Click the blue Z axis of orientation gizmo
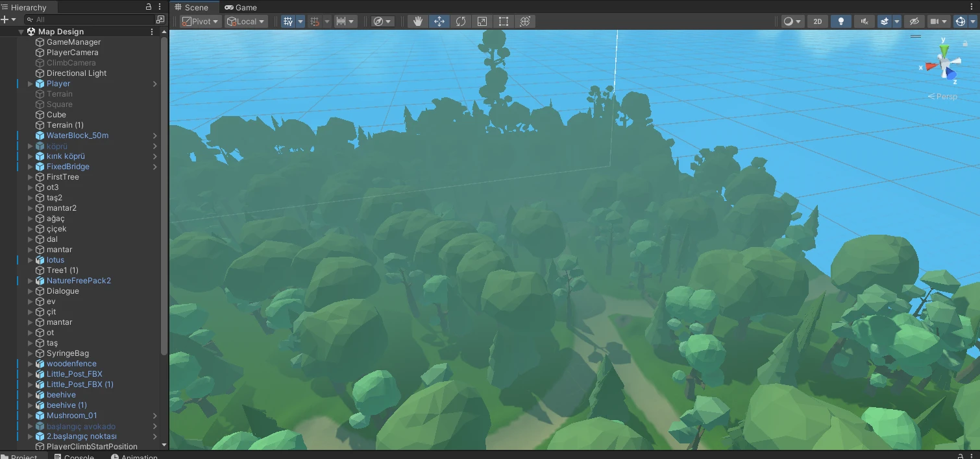The height and width of the screenshot is (459, 980). click(951, 74)
